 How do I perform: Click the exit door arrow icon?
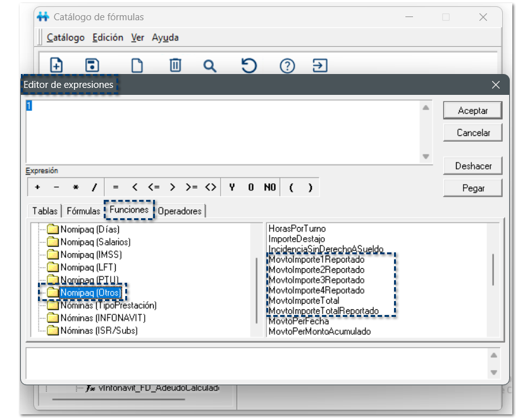(x=321, y=65)
